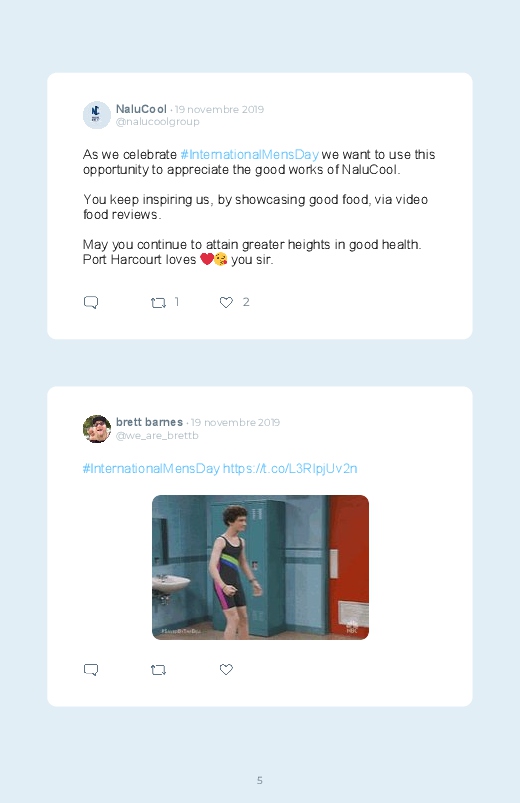Click the @nalucoolgroup handle
The height and width of the screenshot is (803, 520).
pyautogui.click(x=158, y=122)
